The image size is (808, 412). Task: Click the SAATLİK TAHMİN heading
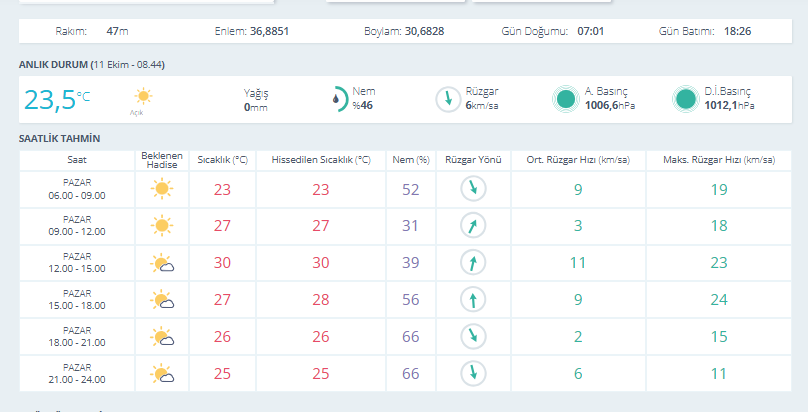59,139
